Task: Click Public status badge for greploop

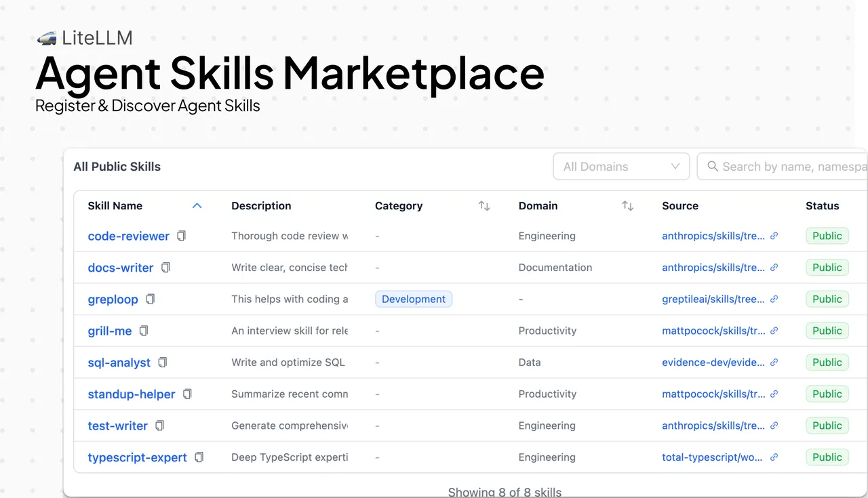Action: tap(827, 299)
